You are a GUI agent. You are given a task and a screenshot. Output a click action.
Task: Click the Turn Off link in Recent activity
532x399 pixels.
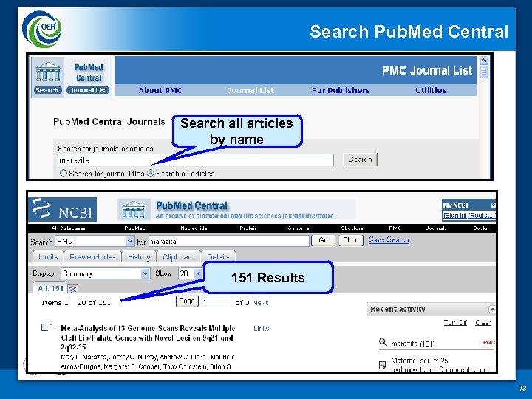pyautogui.click(x=455, y=322)
